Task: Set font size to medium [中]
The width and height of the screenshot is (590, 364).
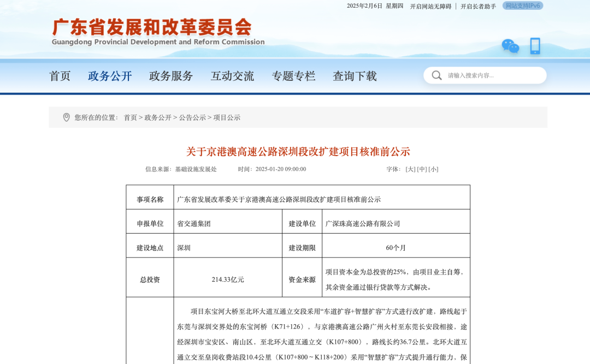Action: [x=422, y=169]
